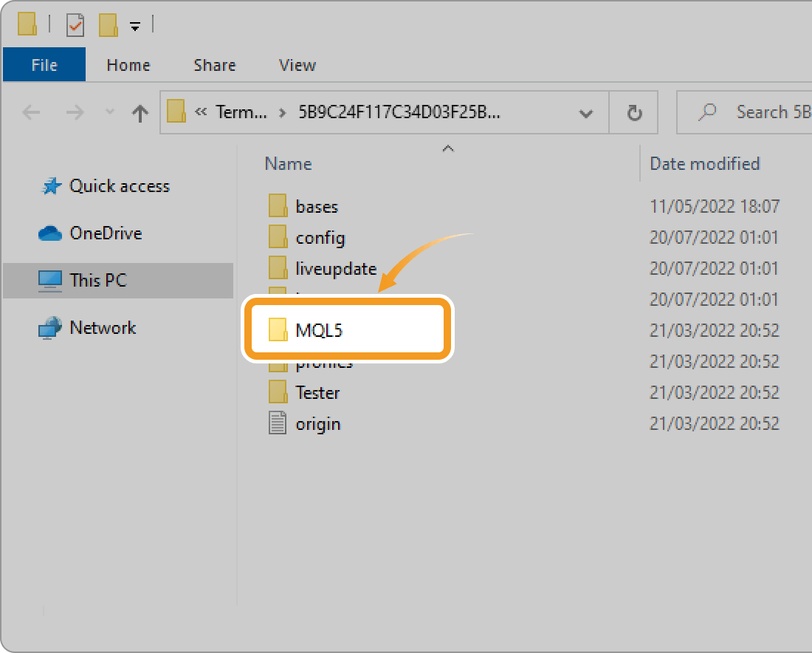The width and height of the screenshot is (812, 653).
Task: Select the origin text file
Action: point(318,424)
